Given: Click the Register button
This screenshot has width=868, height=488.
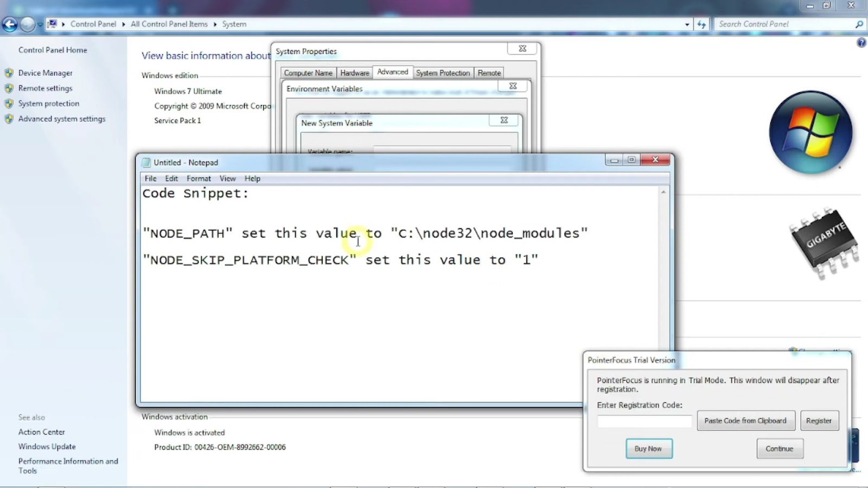Looking at the screenshot, I should 819,420.
